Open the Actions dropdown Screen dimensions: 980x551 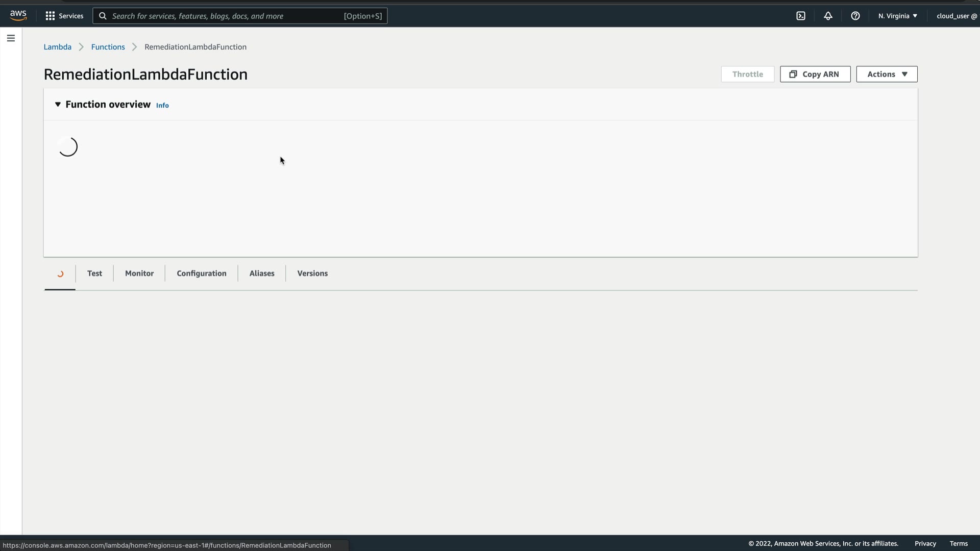coord(887,74)
